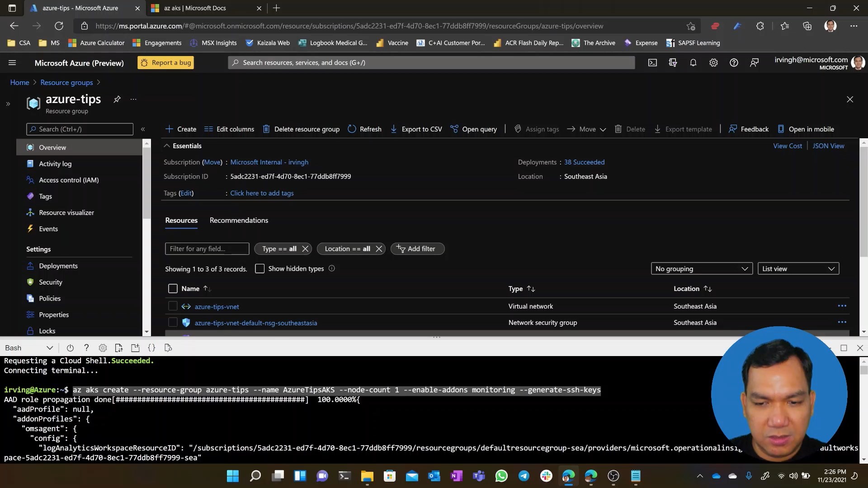868x488 pixels.
Task: Click the Report a bug button
Action: (165, 63)
